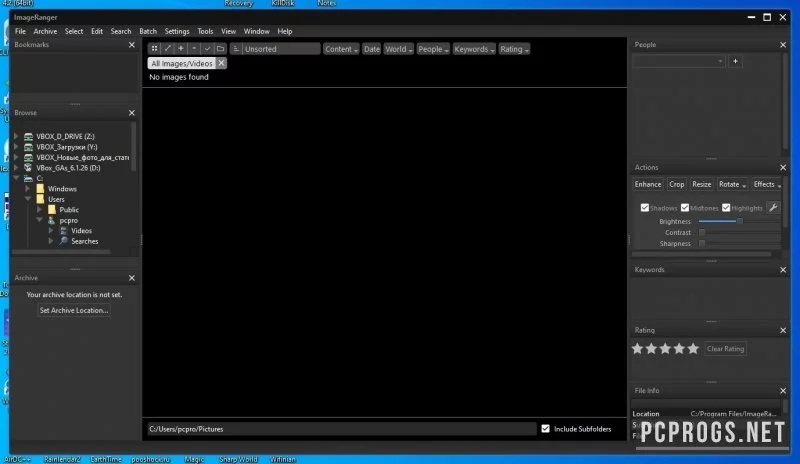This screenshot has width=800, height=464.
Task: Set rating to three stars
Action: [665, 349]
